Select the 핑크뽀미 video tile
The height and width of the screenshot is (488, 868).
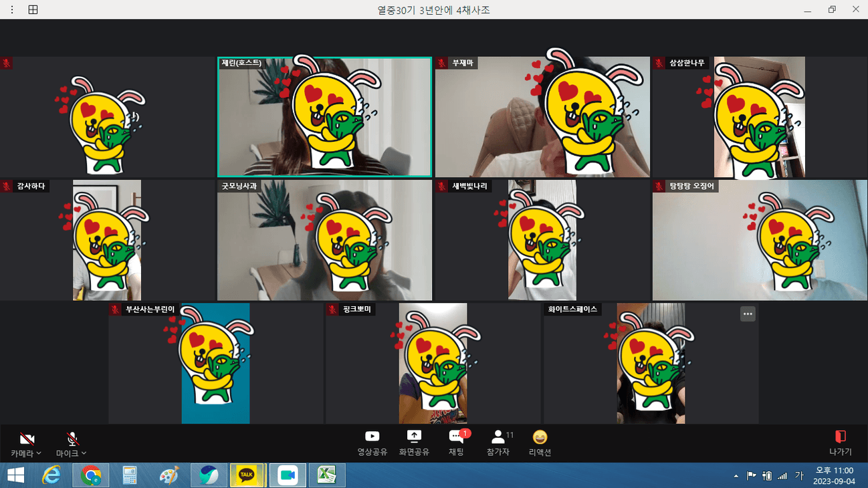pos(433,363)
